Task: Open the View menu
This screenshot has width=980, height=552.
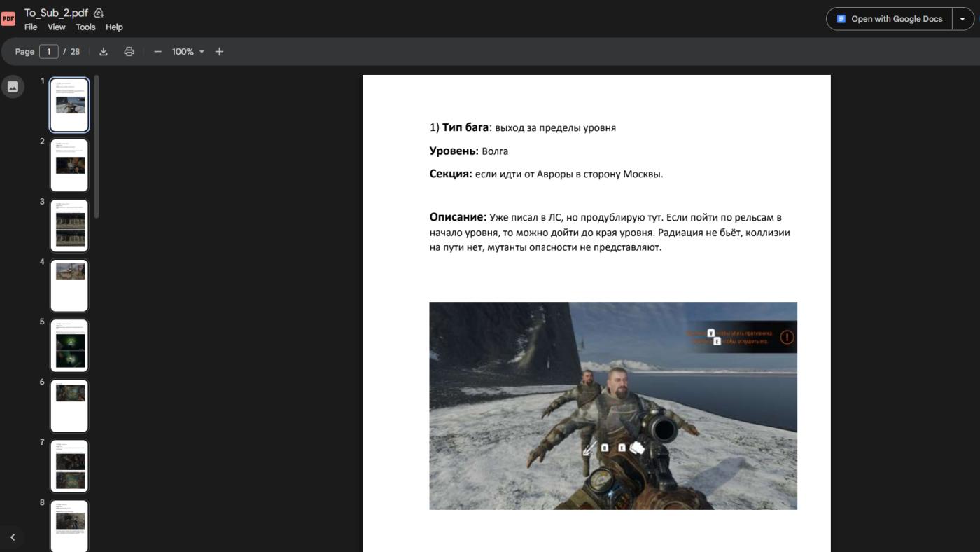Action: pos(56,27)
